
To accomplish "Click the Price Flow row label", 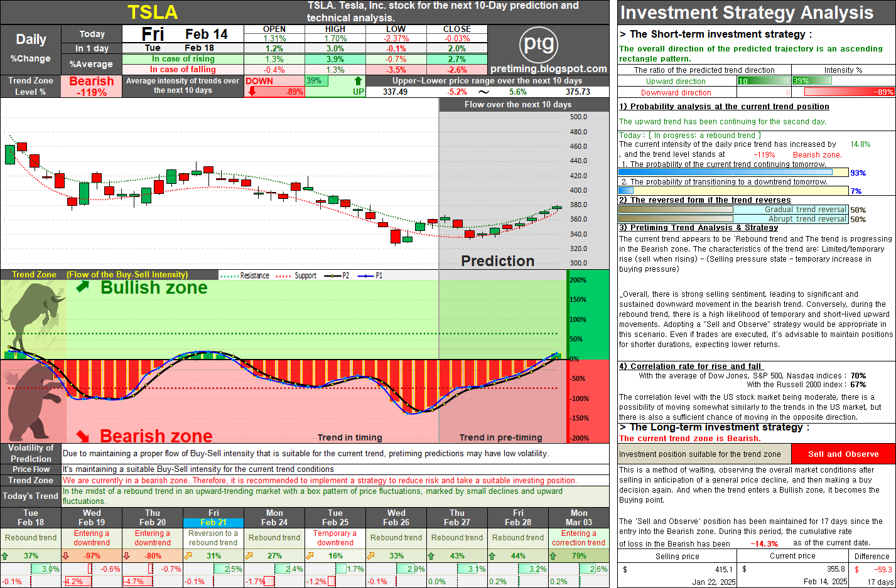I will [x=31, y=469].
